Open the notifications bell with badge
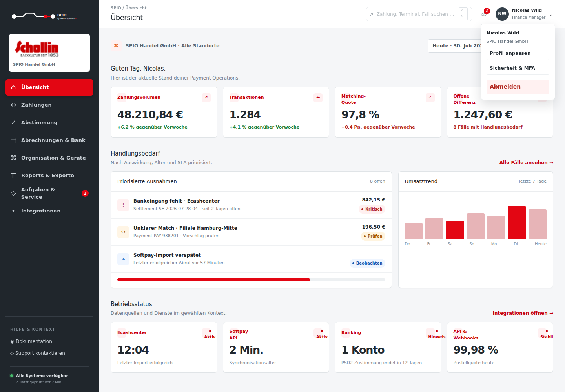 [x=484, y=14]
